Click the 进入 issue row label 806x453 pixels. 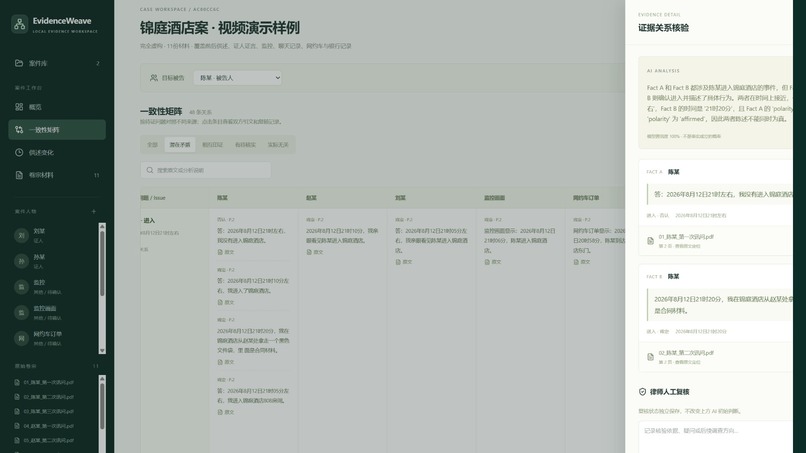[149, 221]
